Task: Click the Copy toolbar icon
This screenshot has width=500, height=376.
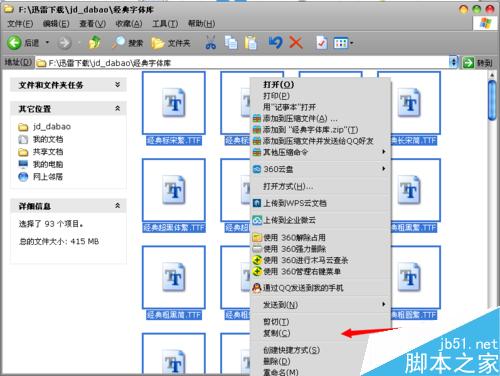Action: pyautogui.click(x=231, y=43)
